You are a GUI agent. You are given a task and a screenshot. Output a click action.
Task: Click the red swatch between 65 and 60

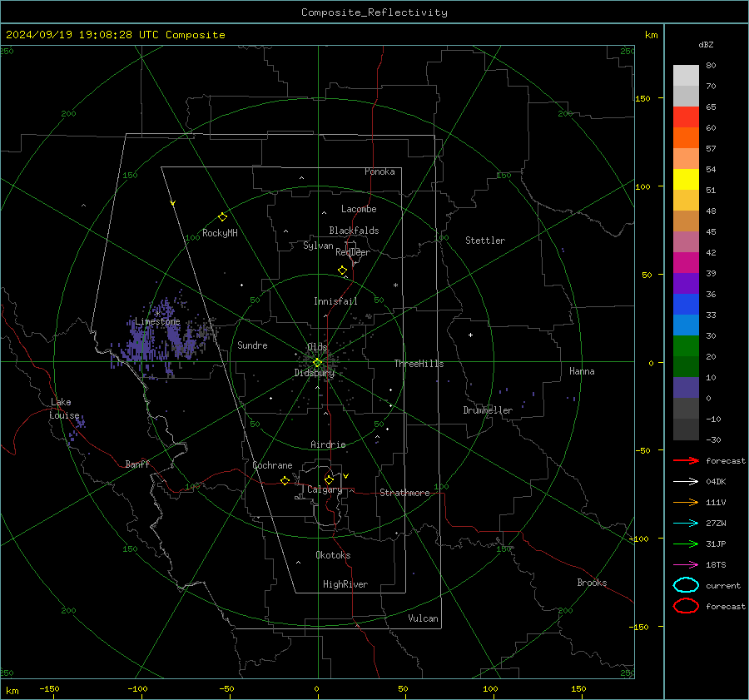(686, 117)
